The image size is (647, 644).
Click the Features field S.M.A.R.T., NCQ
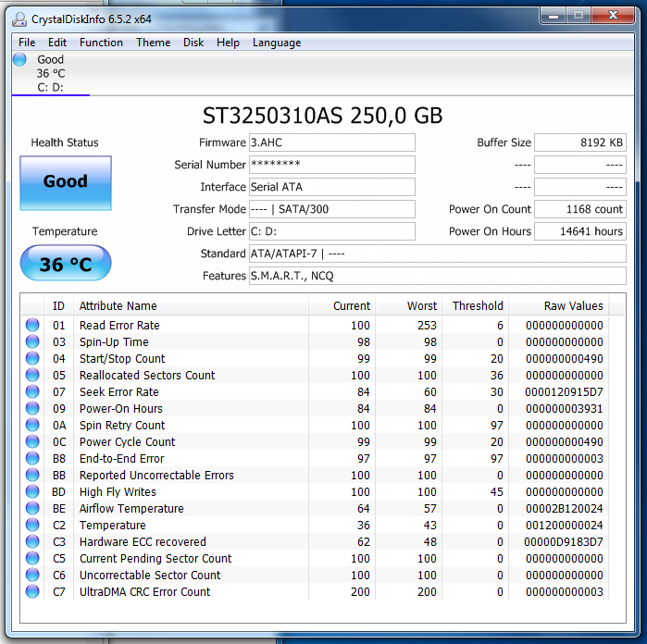438,276
